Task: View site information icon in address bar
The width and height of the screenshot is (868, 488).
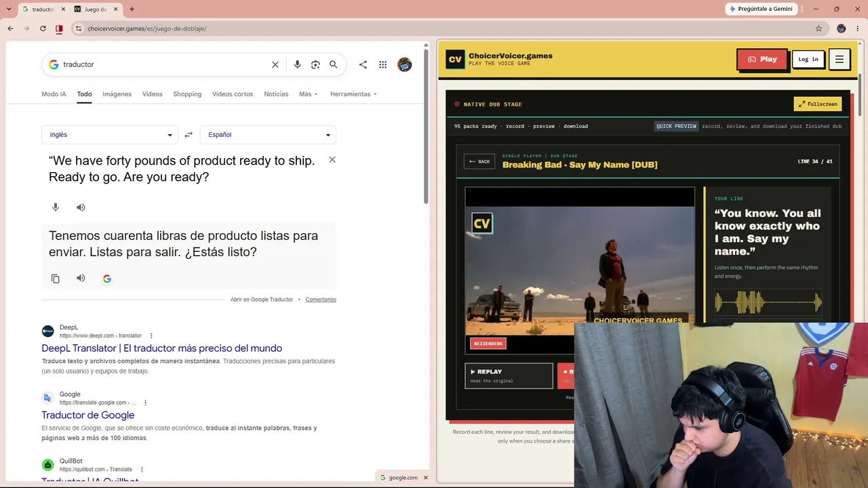Action: pos(79,28)
